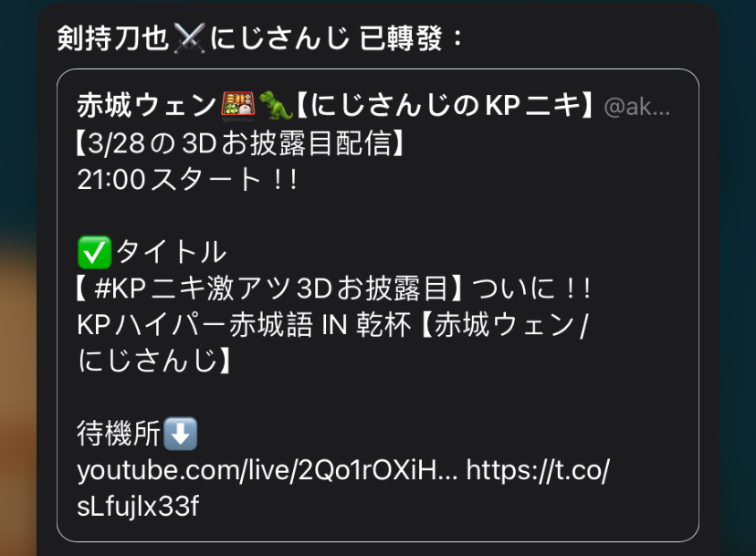The image size is (756, 556).
Task: Click the bento box emoji beside 赤城ウェン
Action: coord(237,105)
